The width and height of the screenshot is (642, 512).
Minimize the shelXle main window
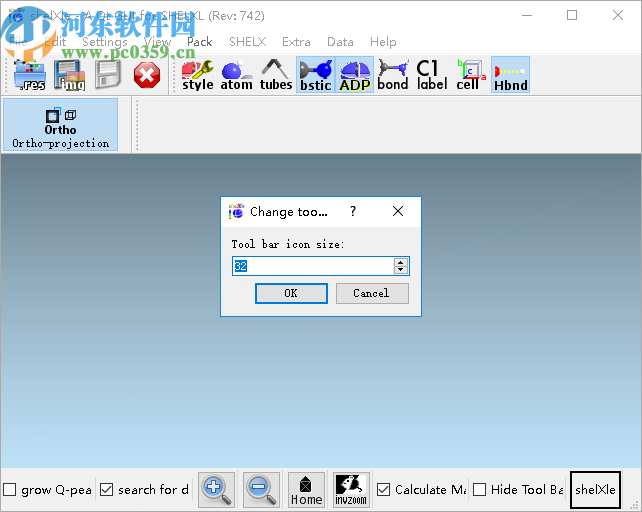tap(527, 16)
